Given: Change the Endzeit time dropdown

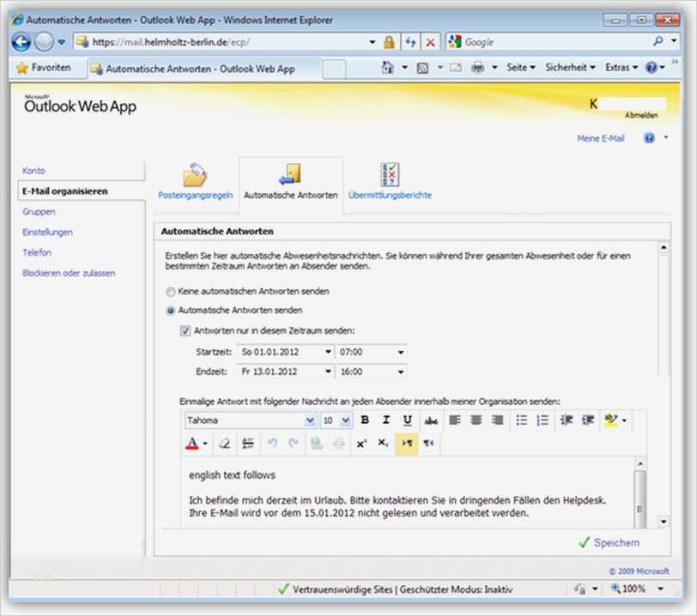Looking at the screenshot, I should point(401,371).
